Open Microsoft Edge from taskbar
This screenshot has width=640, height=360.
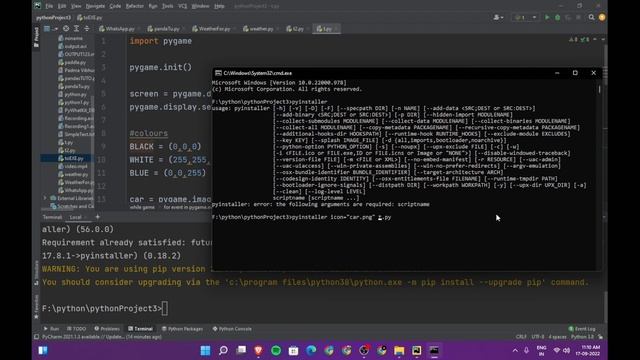(x=311, y=351)
